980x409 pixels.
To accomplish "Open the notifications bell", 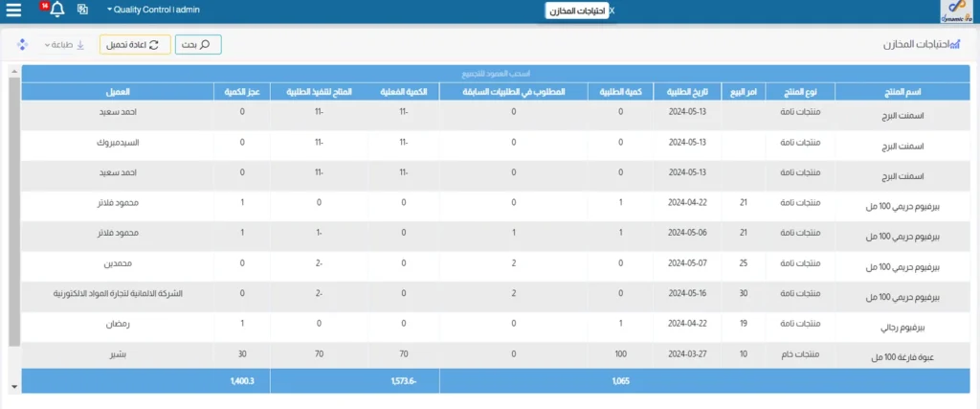I will point(56,10).
